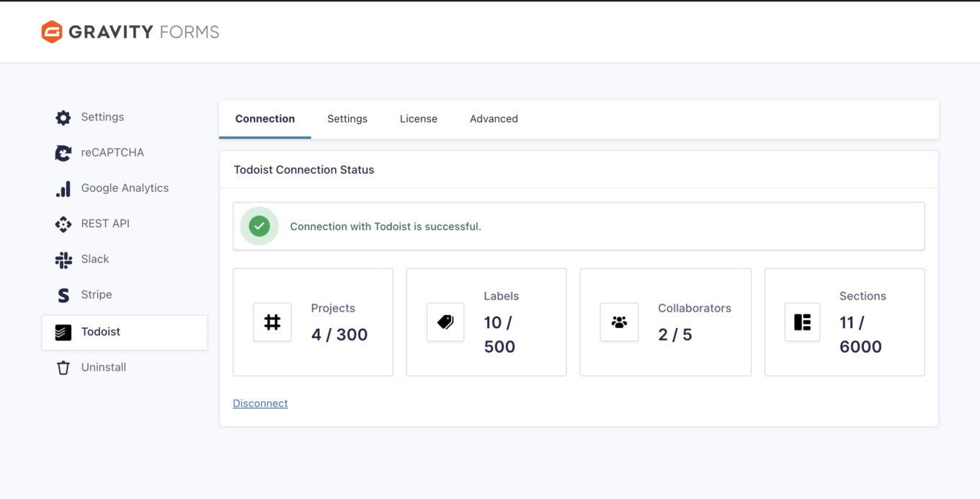Click the Stripe S icon
Viewport: 980px width, 499px height.
point(63,295)
